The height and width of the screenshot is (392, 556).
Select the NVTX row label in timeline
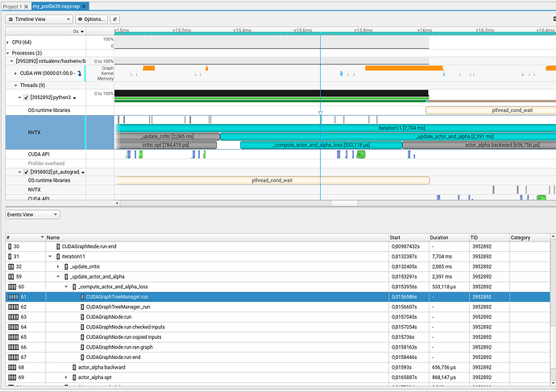click(35, 133)
